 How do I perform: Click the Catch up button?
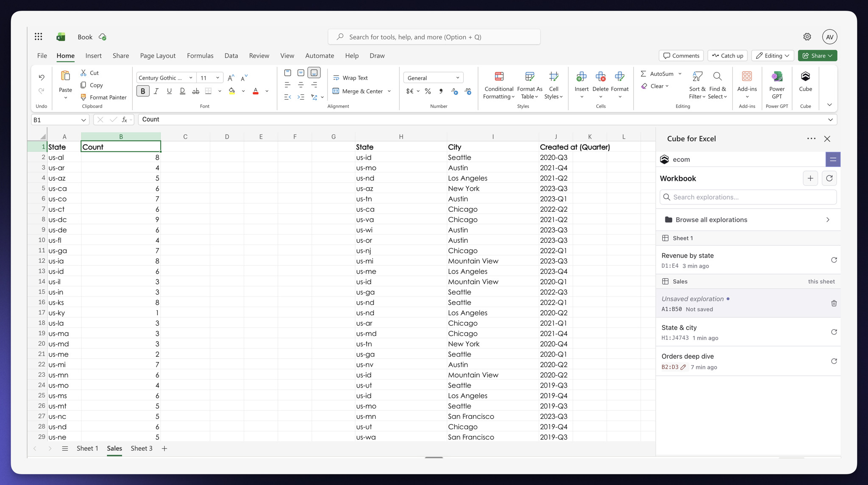click(728, 55)
